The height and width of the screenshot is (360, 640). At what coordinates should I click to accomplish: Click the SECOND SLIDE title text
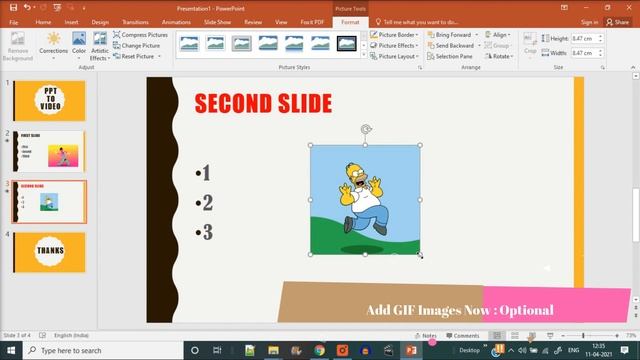coord(263,103)
